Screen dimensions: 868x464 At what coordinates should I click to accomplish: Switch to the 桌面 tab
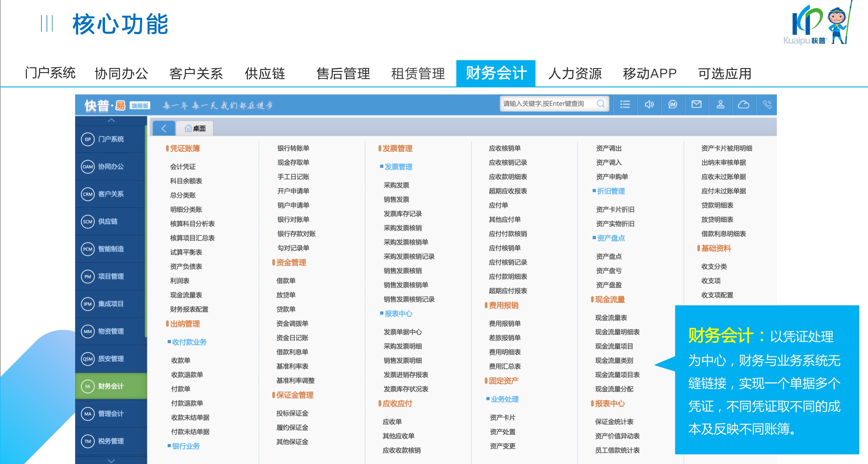coord(195,128)
